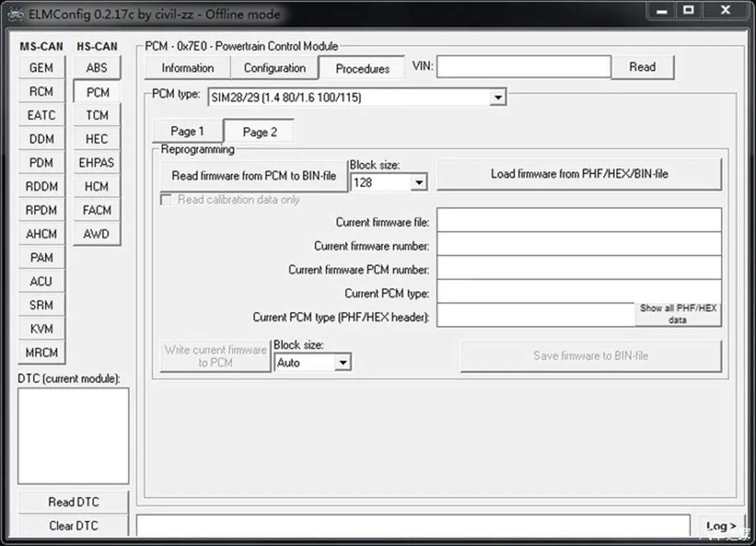The image size is (756, 546).
Task: Minimize the ELMConfig window
Action: pyautogui.click(x=662, y=11)
